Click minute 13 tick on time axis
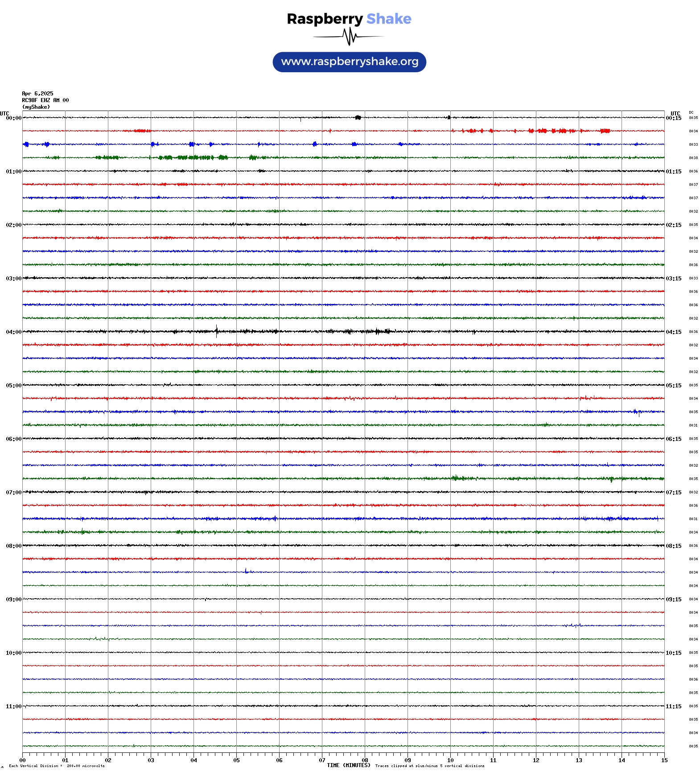The width and height of the screenshot is (700, 772). (x=579, y=760)
